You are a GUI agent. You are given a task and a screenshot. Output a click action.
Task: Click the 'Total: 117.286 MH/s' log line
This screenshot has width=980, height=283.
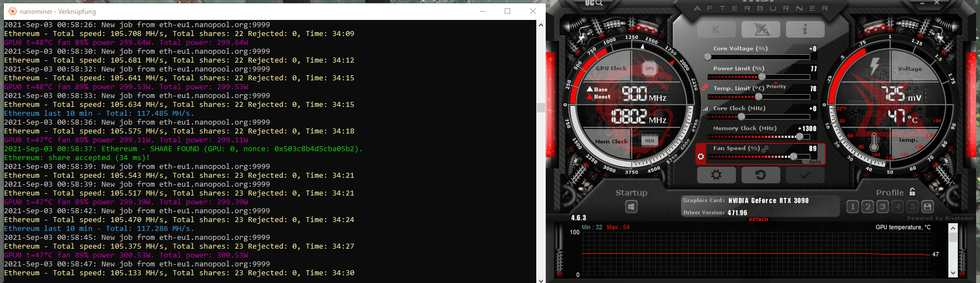[x=99, y=228]
